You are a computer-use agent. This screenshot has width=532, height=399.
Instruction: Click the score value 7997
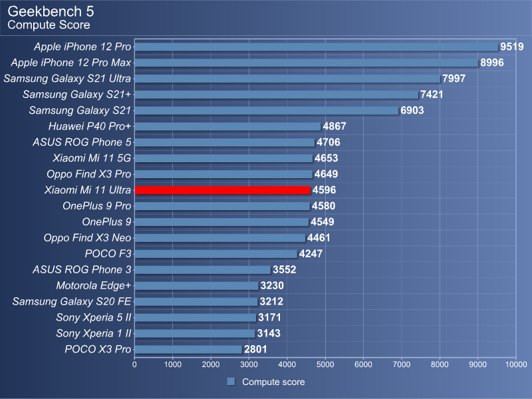click(454, 78)
